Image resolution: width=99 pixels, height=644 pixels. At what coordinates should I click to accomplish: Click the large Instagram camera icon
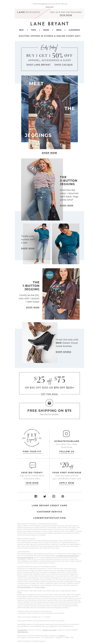pos(66,434)
